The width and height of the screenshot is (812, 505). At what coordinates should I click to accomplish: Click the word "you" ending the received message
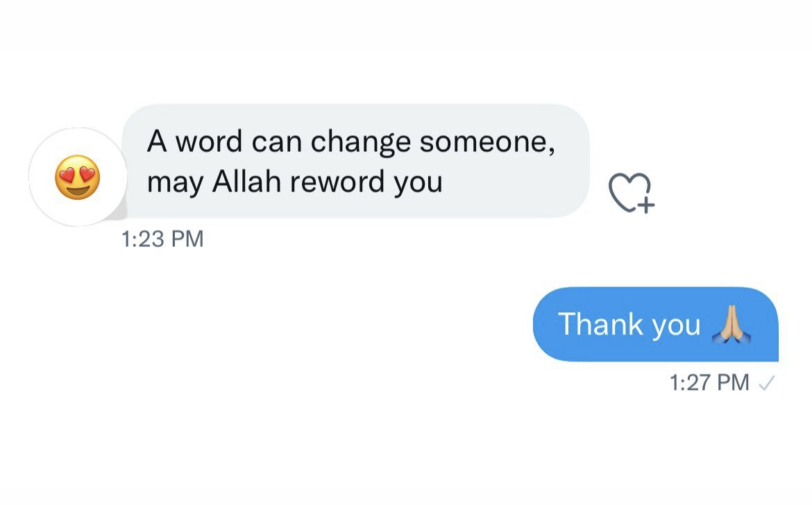click(x=418, y=183)
